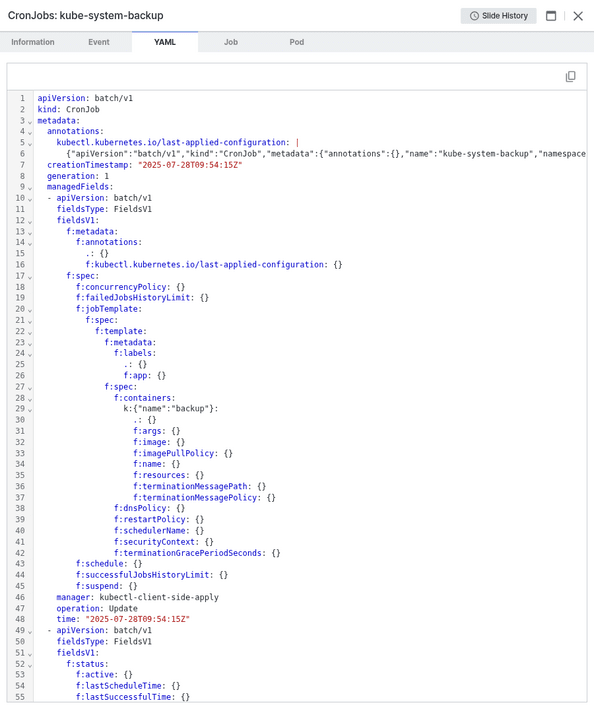Click the 'f:lastSuccessfulTime' line
The height and width of the screenshot is (713, 594).
click(x=133, y=697)
